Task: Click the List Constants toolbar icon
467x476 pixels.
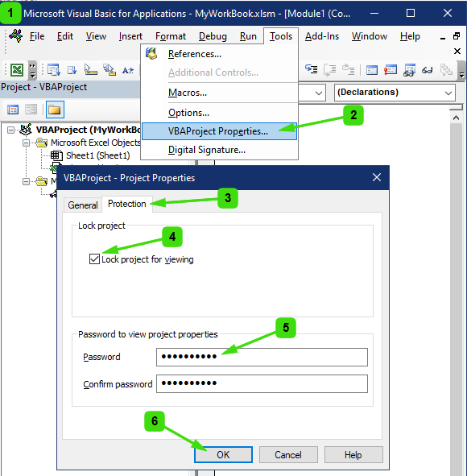Action: click(72, 70)
